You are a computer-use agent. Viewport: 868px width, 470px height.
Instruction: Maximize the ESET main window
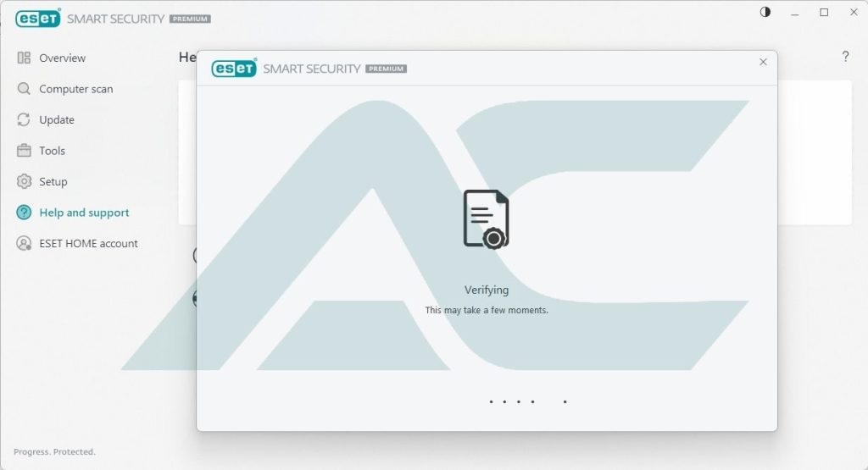[x=824, y=12]
